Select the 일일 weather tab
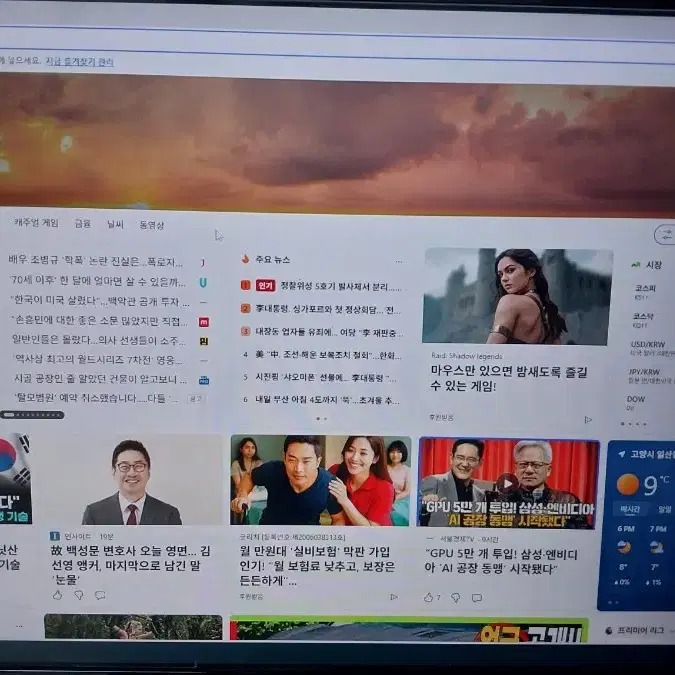The height and width of the screenshot is (675, 675). point(665,509)
